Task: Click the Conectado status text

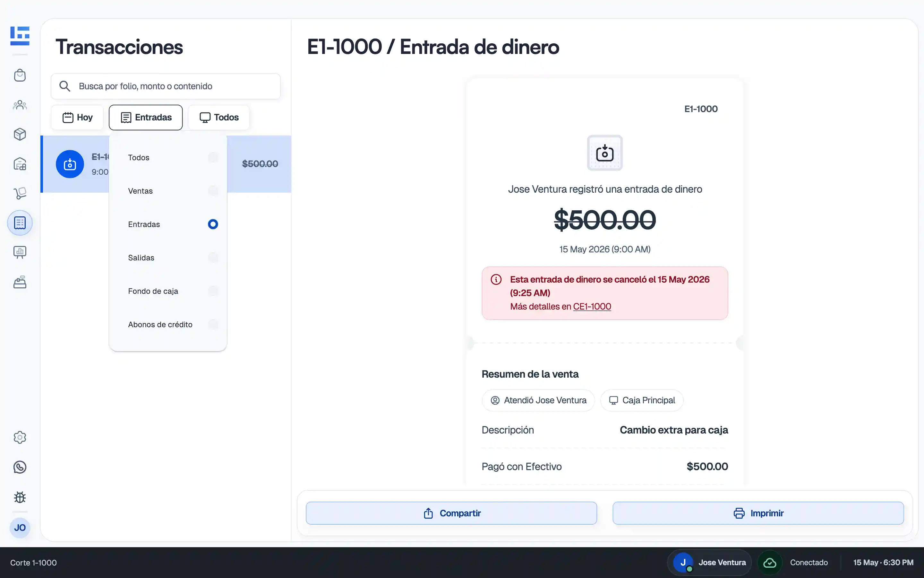Action: tap(809, 563)
